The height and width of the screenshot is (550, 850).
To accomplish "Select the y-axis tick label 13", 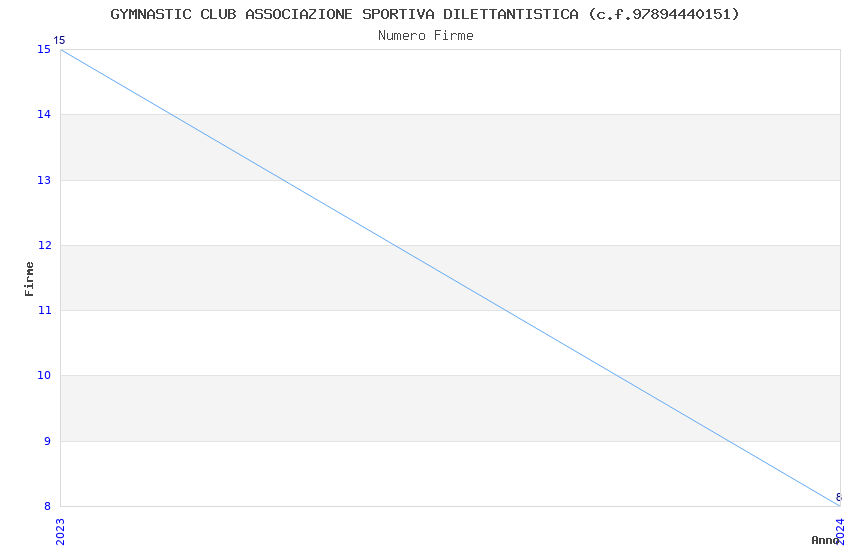I will (44, 180).
